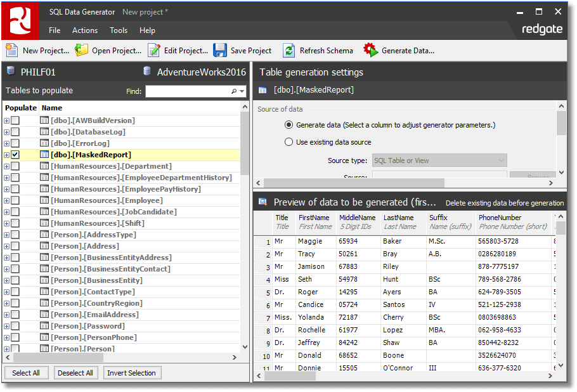The height and width of the screenshot is (392, 577).
Task: Uncheck the Populate box for [dbo].[MaskedReport]
Action: [x=14, y=154]
